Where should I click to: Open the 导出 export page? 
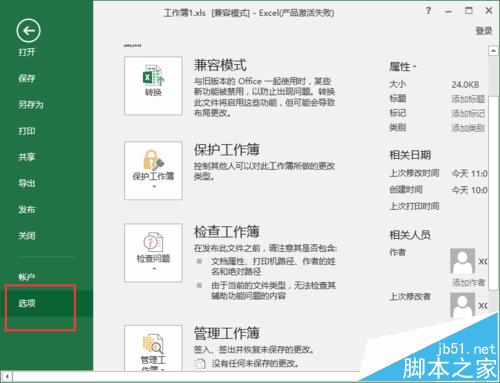pyautogui.click(x=27, y=183)
